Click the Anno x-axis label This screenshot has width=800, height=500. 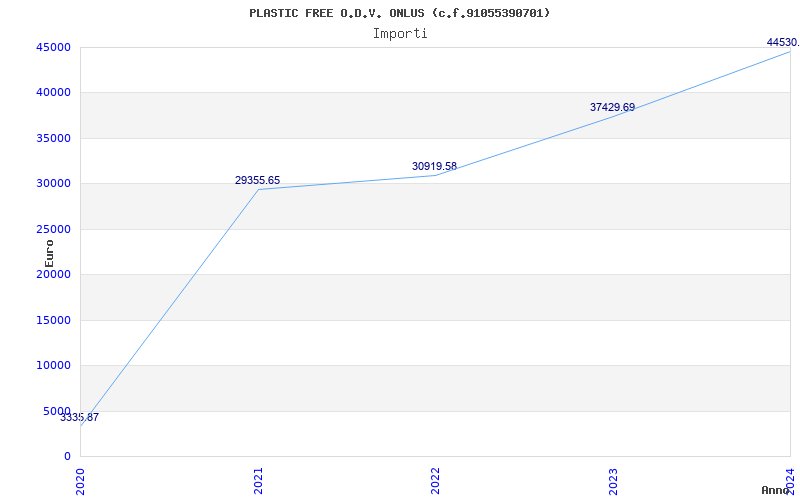click(x=778, y=490)
